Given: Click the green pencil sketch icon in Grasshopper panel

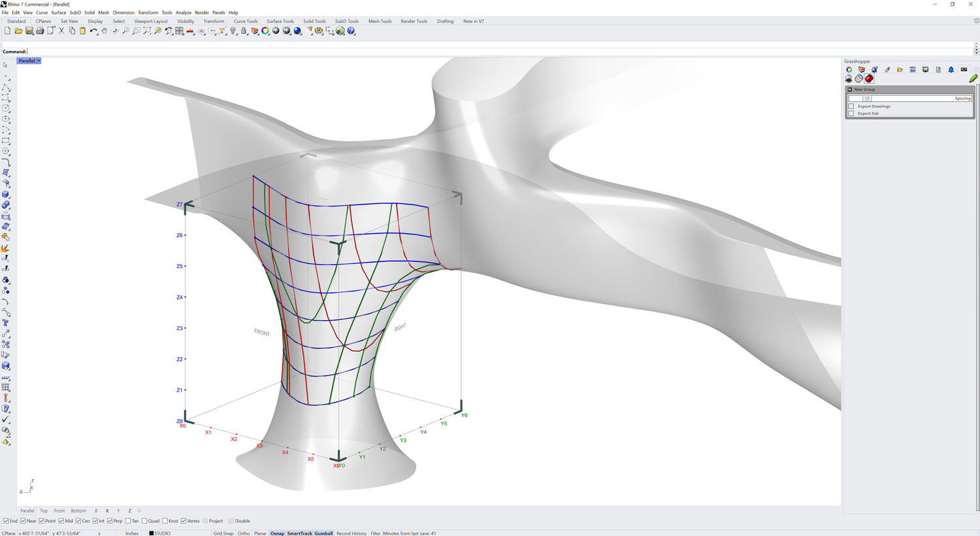Looking at the screenshot, I should click(972, 78).
